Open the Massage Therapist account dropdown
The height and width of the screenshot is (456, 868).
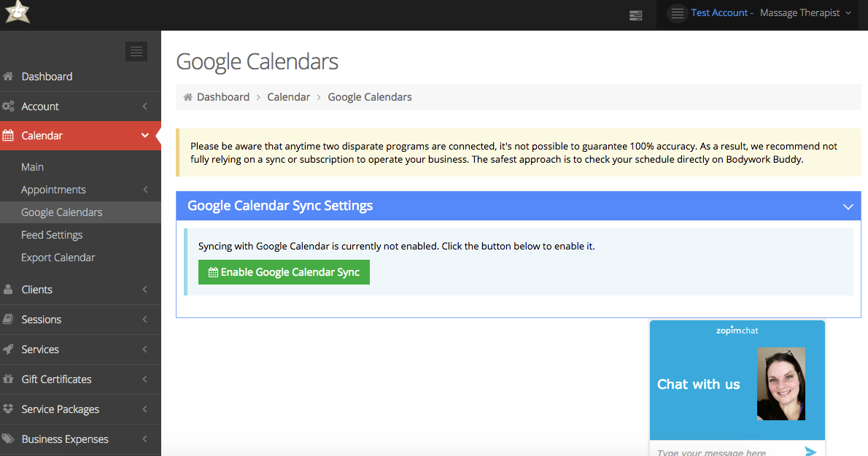tap(805, 12)
